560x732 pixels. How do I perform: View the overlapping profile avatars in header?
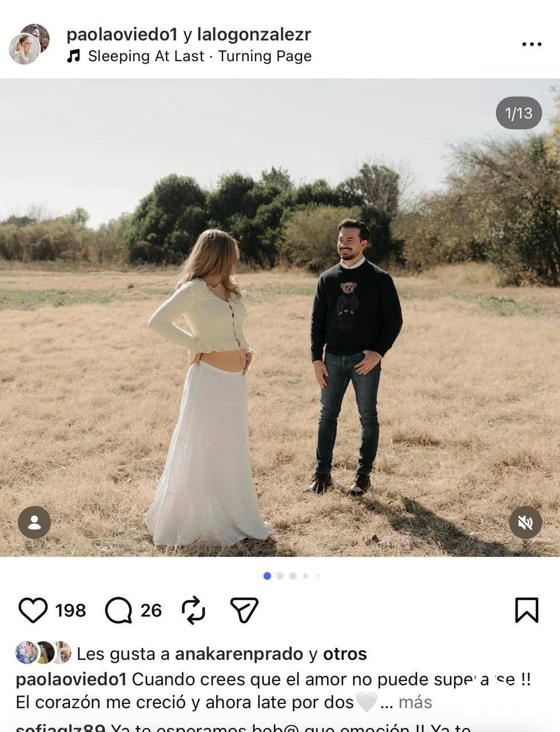(x=29, y=44)
